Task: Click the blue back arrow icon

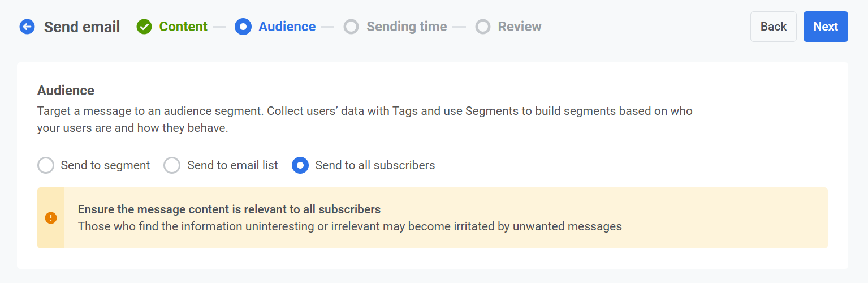Action: click(x=27, y=27)
